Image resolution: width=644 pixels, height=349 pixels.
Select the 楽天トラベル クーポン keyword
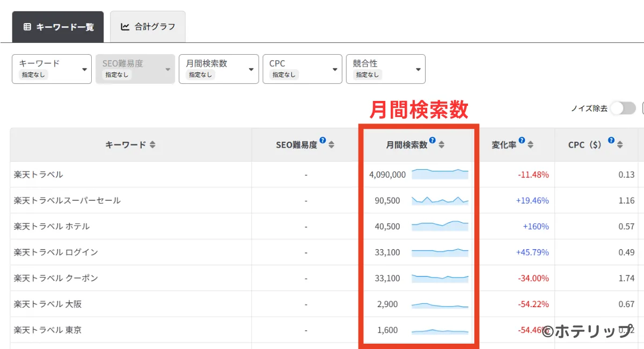56,278
